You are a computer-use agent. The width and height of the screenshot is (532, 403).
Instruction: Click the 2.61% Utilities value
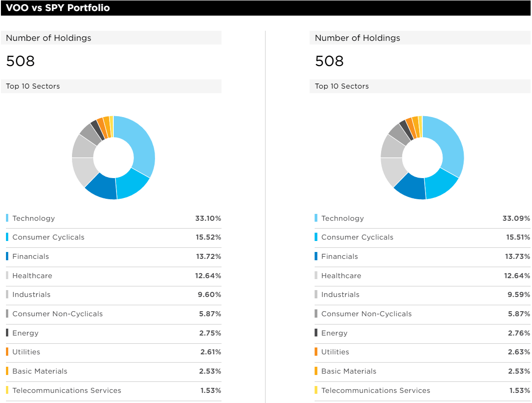click(211, 352)
